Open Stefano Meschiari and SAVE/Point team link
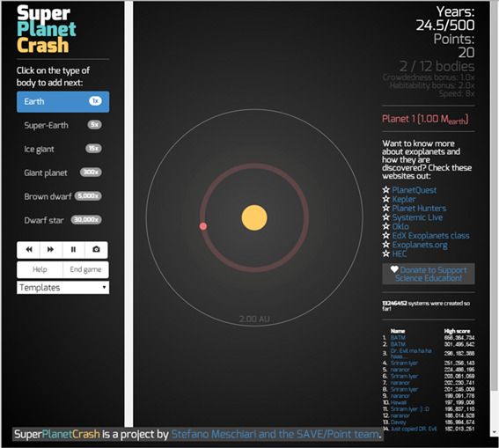Screen dimensions: 499x448 coord(275,434)
